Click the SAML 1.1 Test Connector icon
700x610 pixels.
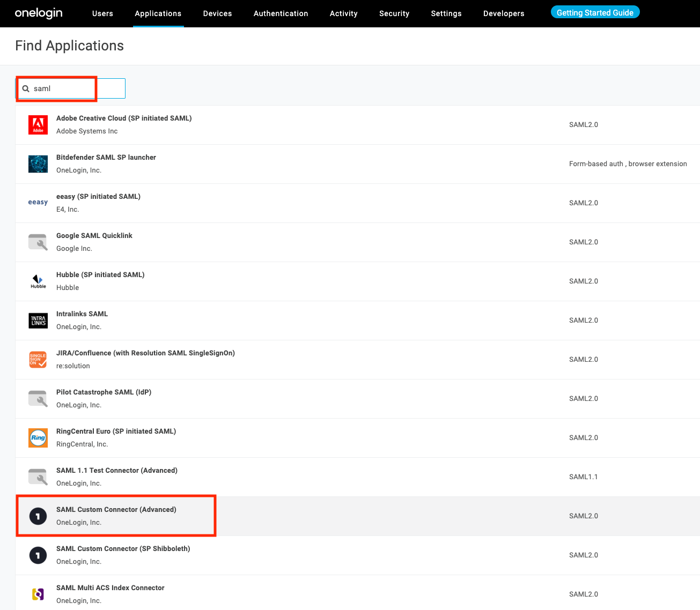click(x=38, y=477)
